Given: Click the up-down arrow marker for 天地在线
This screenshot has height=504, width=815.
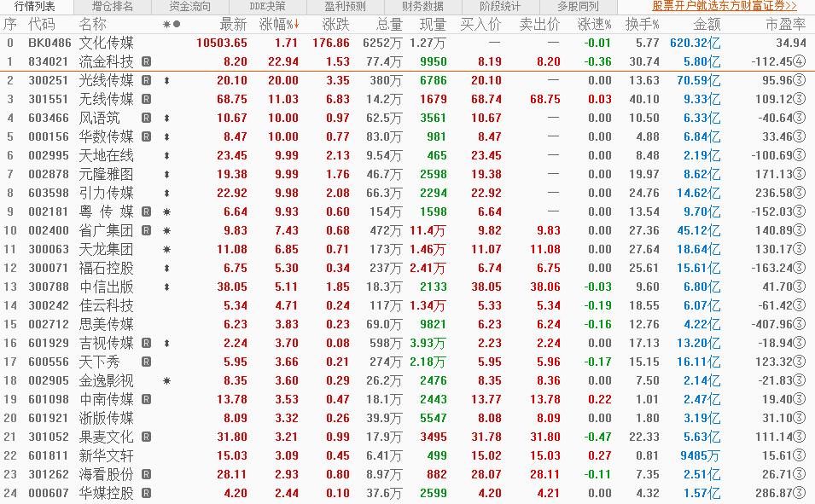Looking at the screenshot, I should coord(167,156).
